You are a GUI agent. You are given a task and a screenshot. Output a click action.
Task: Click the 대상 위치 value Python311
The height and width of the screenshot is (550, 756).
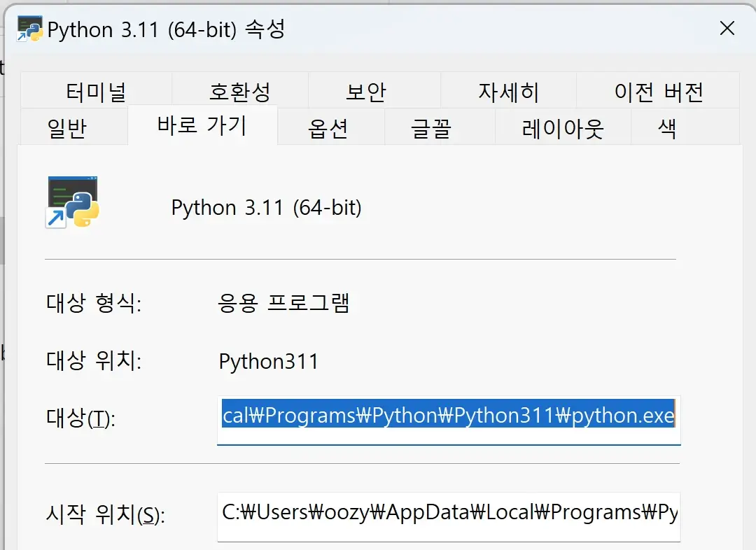[269, 361]
